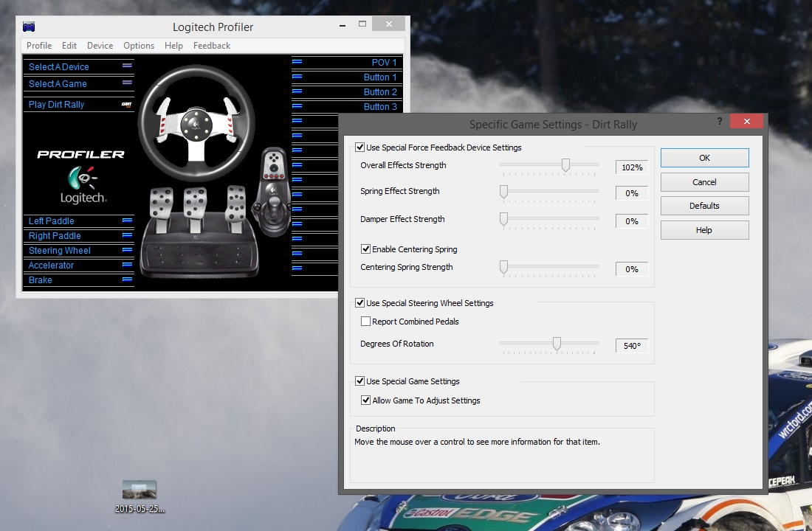Toggle Allow Game To Adjust Settings
Image resolution: width=812 pixels, height=531 pixels.
tap(366, 400)
